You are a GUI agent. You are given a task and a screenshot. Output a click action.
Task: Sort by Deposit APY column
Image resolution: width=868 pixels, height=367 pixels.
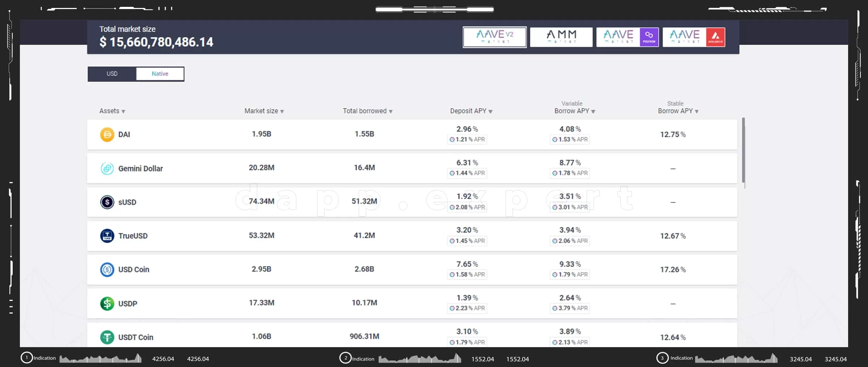(x=471, y=111)
